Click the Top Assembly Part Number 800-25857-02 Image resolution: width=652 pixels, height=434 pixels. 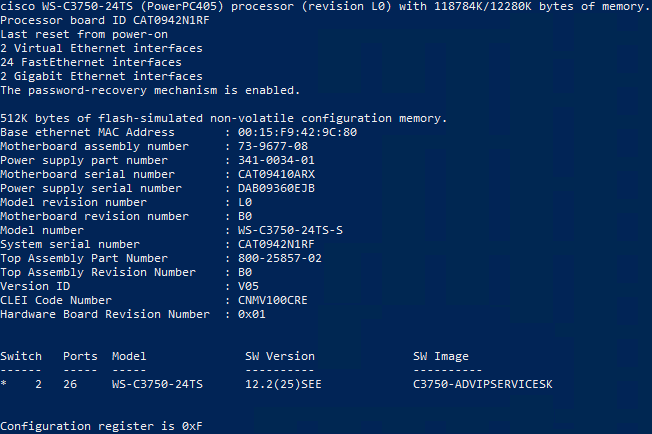280,258
